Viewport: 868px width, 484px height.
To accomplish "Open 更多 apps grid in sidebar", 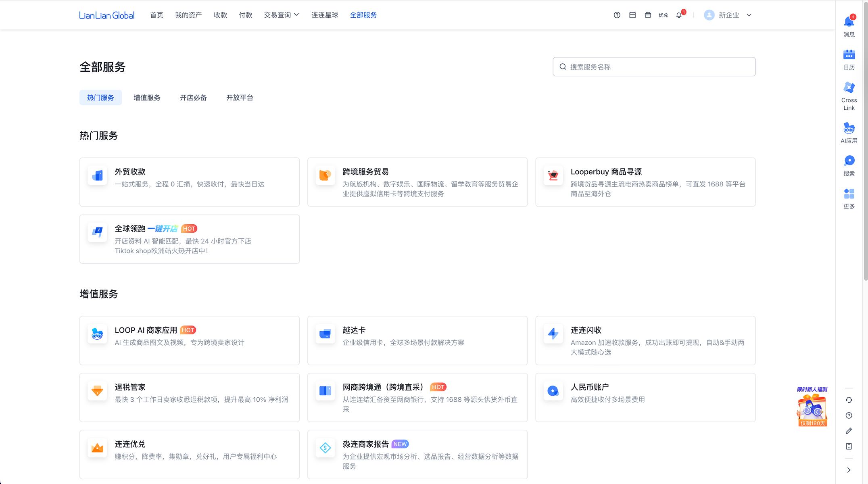I will coord(849,198).
